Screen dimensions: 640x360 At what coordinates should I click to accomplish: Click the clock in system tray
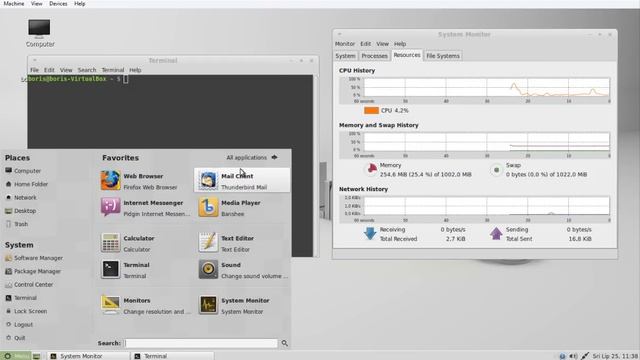[x=616, y=356]
